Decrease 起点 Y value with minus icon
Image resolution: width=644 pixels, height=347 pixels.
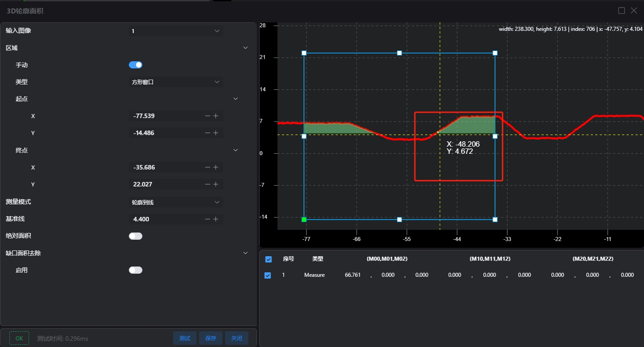(x=207, y=133)
